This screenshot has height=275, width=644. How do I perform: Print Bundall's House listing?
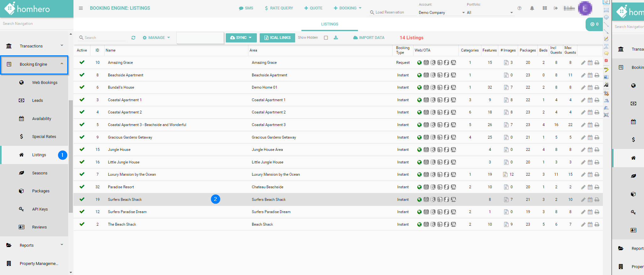pos(597,88)
